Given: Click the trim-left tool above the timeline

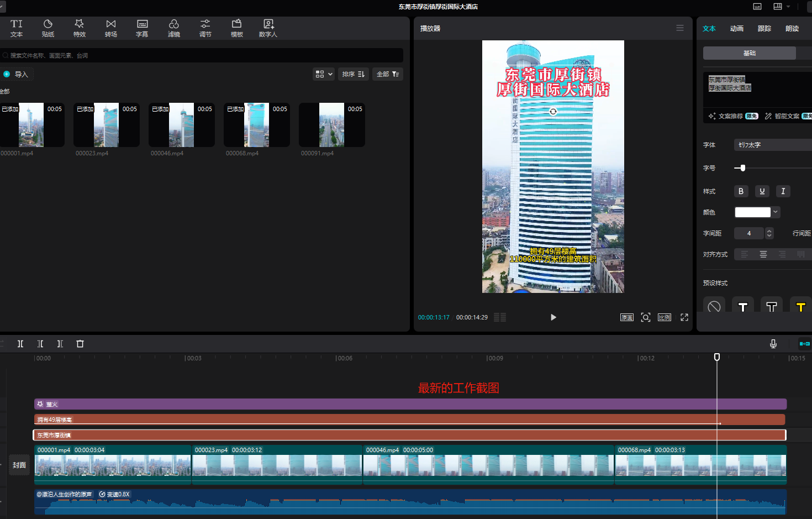Looking at the screenshot, I should (40, 344).
